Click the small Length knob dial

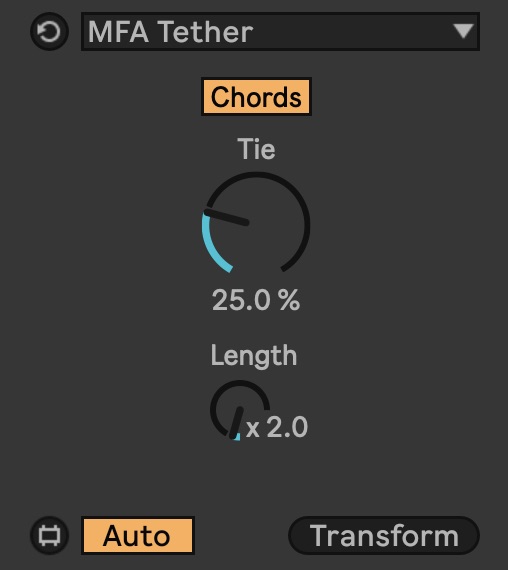[x=240, y=410]
